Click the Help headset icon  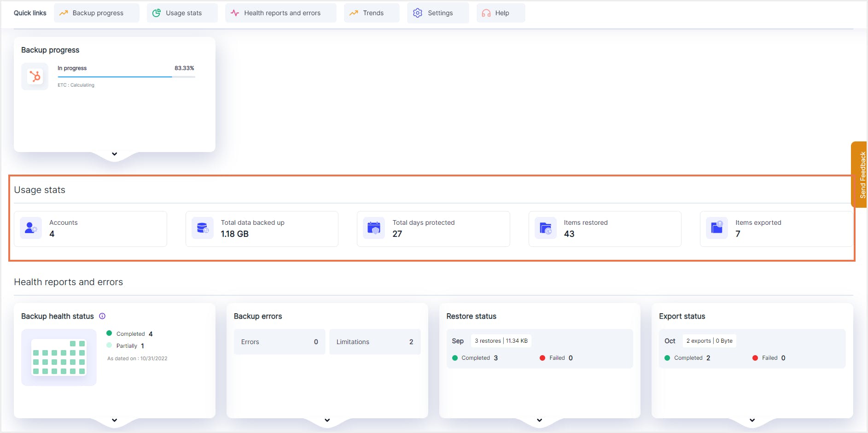485,13
